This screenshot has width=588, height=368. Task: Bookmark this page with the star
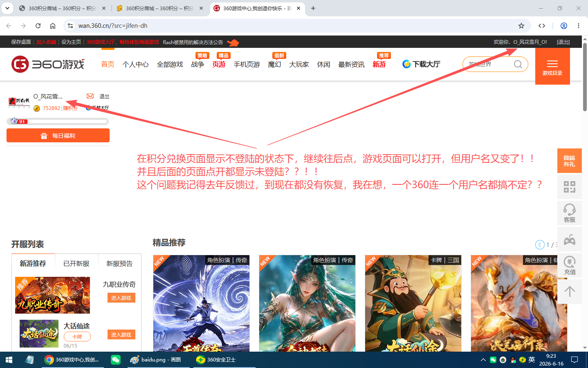pyautogui.click(x=521, y=26)
